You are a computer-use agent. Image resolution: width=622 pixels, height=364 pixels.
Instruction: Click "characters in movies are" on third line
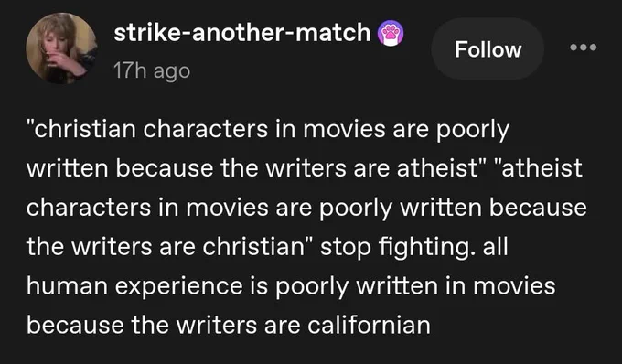pos(169,208)
